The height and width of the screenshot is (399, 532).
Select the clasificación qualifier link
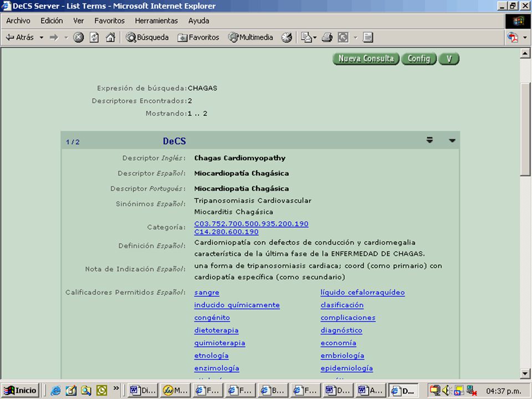342,305
